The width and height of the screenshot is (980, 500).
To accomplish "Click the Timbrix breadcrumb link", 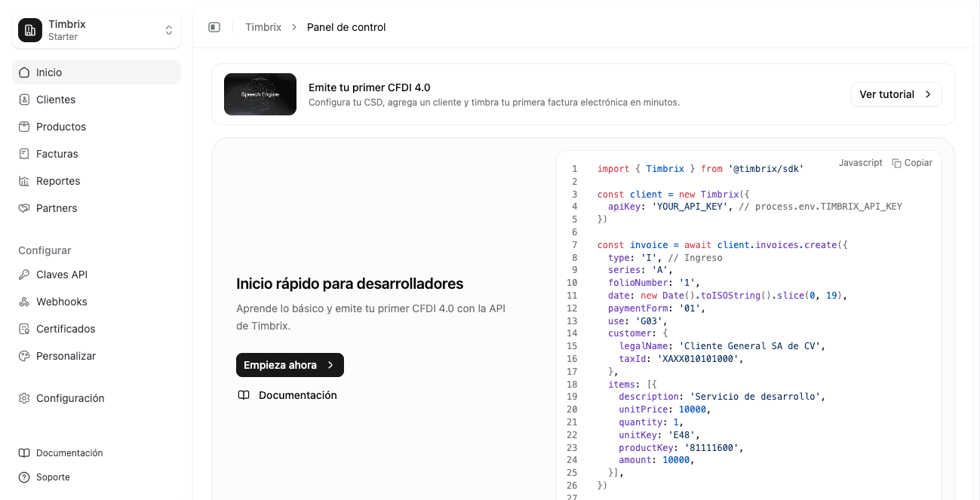I will (263, 27).
